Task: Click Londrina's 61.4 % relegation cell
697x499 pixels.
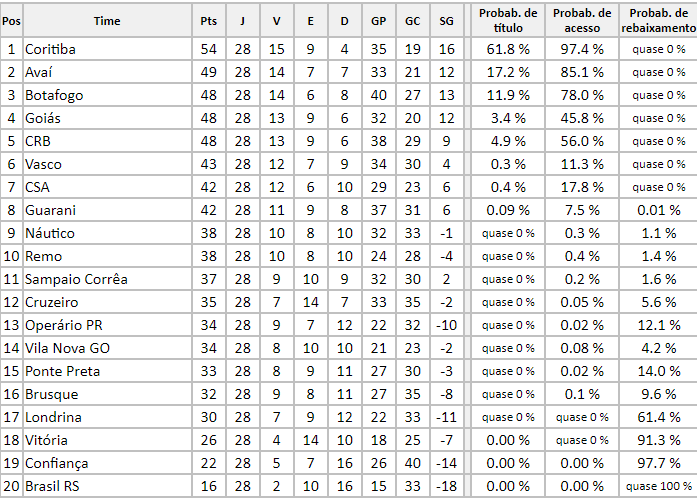Action: [x=658, y=417]
